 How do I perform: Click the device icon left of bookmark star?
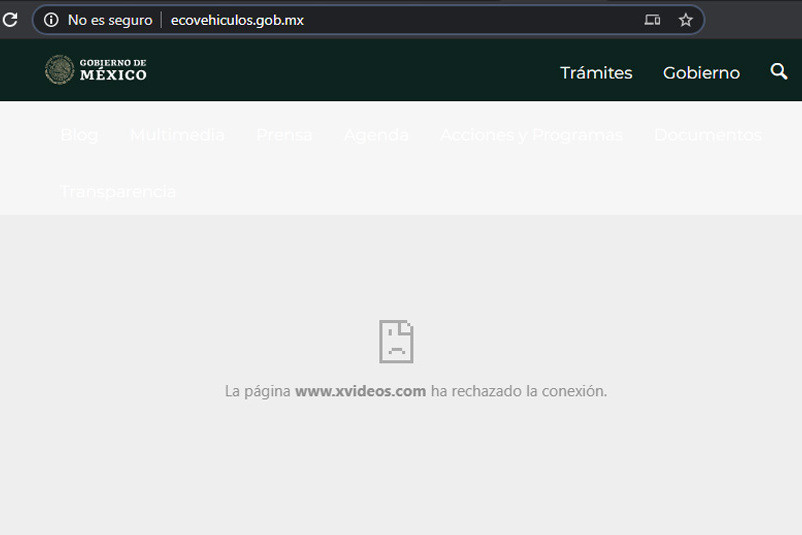click(x=652, y=20)
